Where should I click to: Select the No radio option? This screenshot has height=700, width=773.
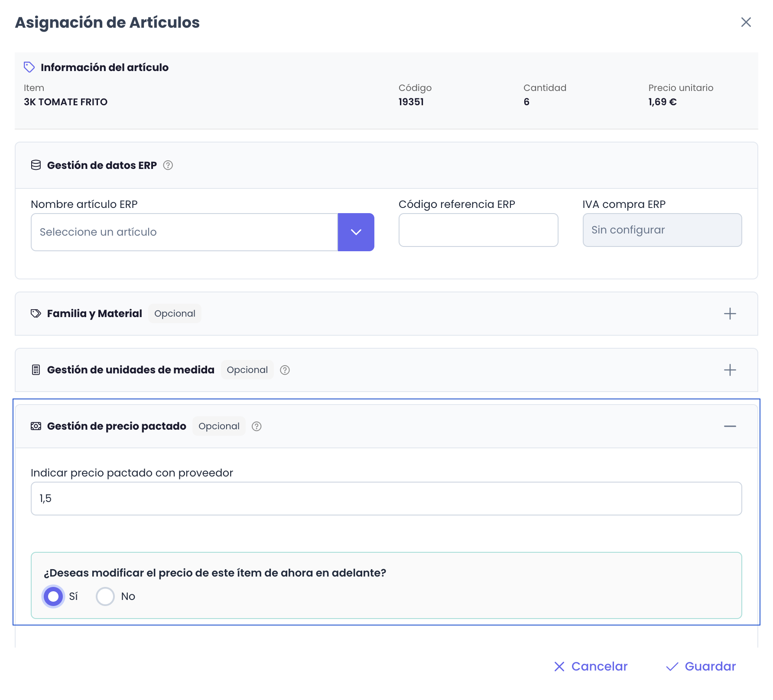[105, 596]
